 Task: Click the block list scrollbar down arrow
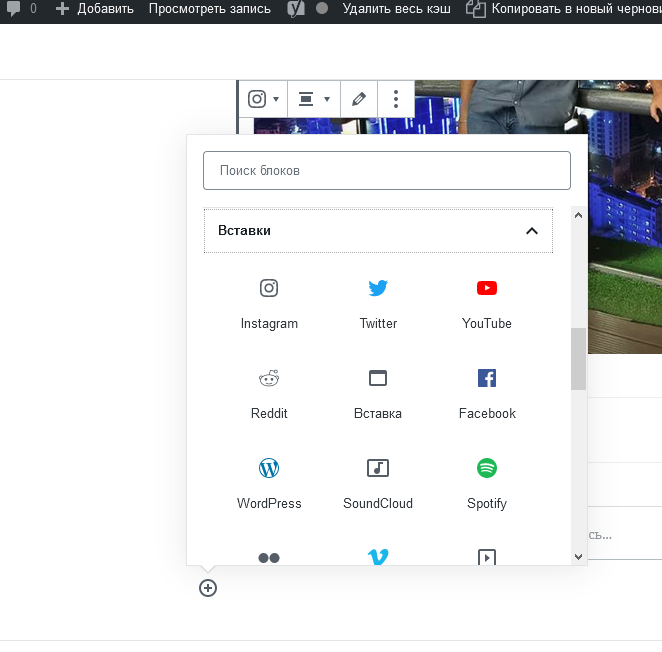[x=578, y=556]
